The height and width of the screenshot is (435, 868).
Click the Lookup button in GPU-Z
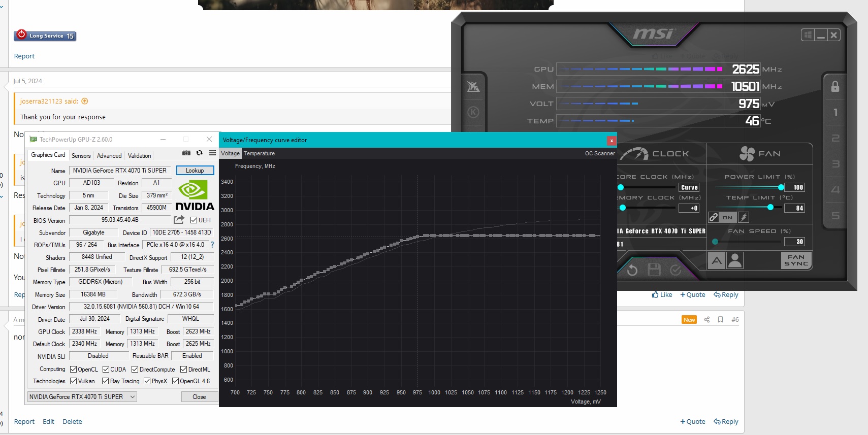point(195,171)
